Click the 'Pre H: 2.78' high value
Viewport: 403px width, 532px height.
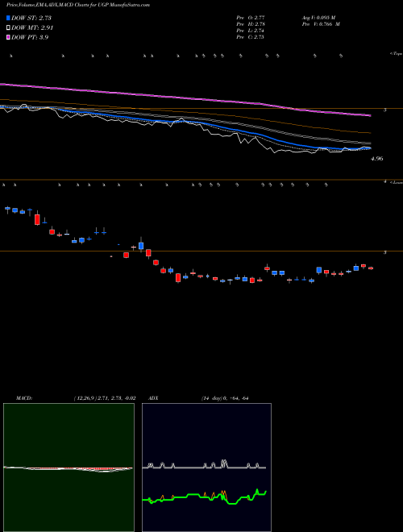point(251,24)
